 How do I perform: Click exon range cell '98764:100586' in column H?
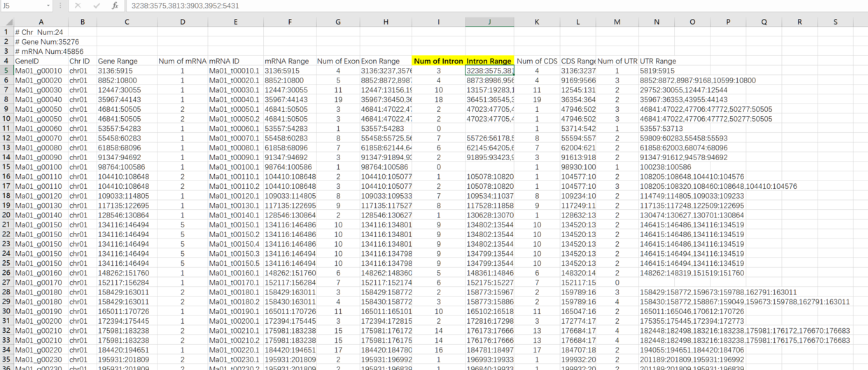coord(386,167)
